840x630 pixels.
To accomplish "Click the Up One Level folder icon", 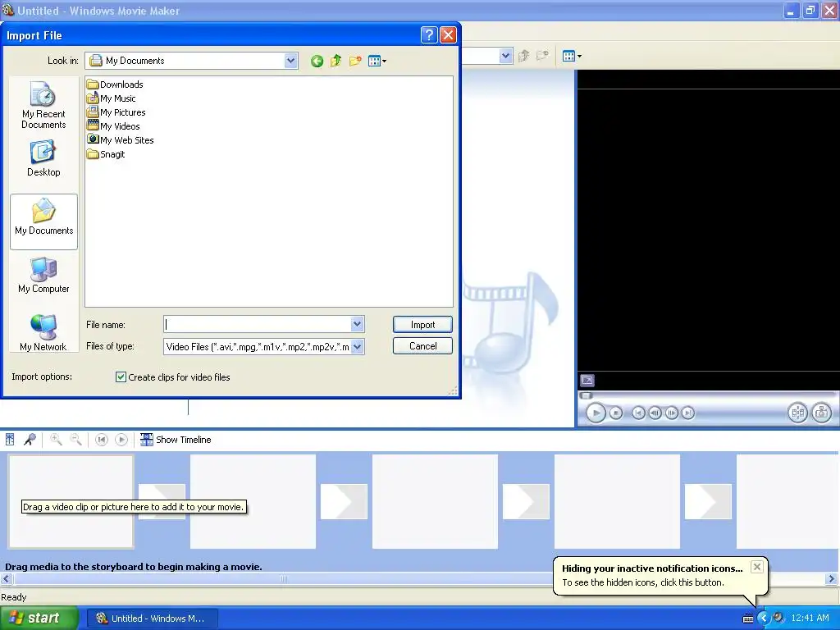I will coord(336,61).
